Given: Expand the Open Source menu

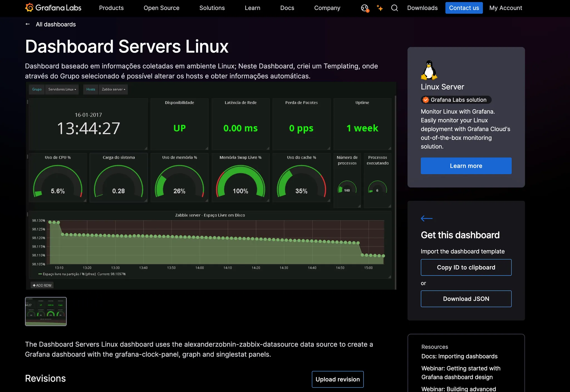Looking at the screenshot, I should [x=161, y=8].
